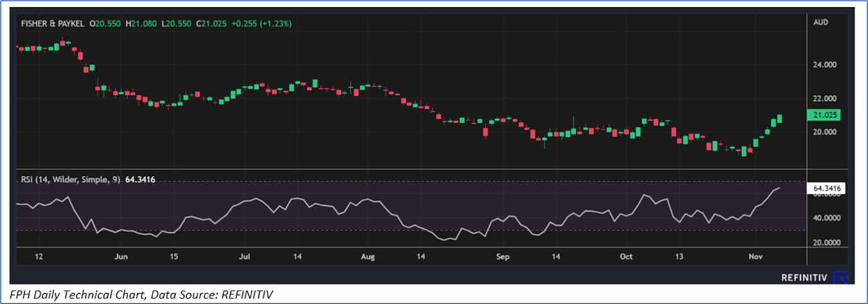Click the change value +0.255 (+1.23%)

point(260,23)
